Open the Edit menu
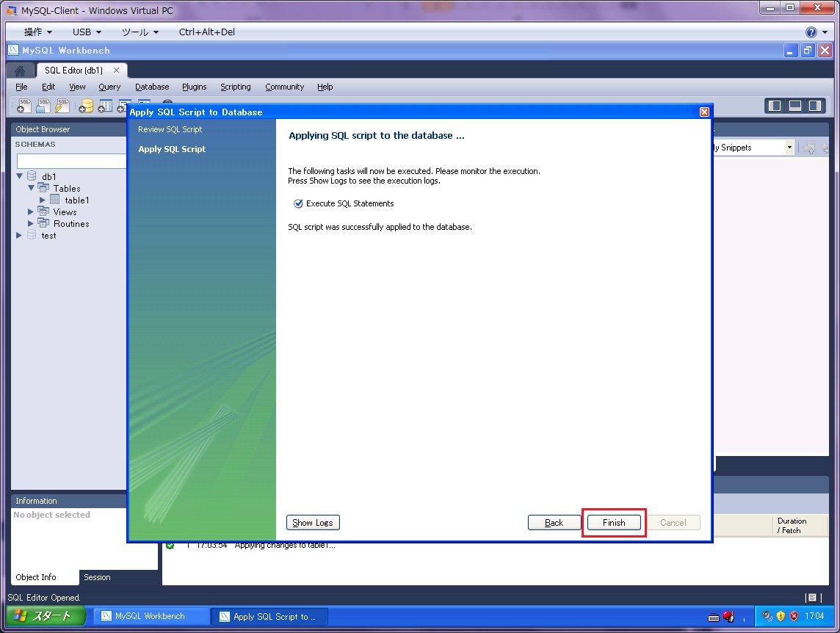This screenshot has width=840, height=633. tap(48, 87)
